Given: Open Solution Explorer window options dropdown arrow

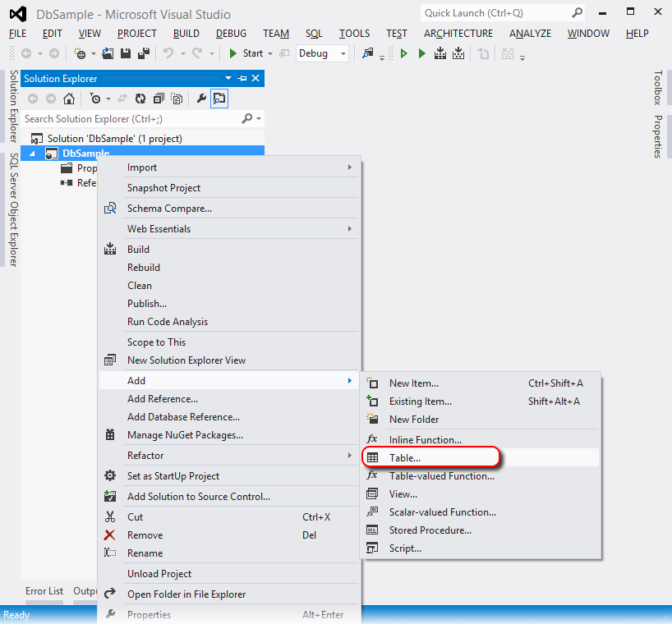Looking at the screenshot, I should pyautogui.click(x=228, y=78).
